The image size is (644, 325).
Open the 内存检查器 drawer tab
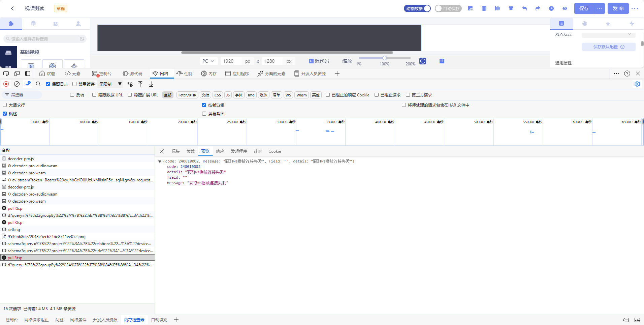coord(134,320)
